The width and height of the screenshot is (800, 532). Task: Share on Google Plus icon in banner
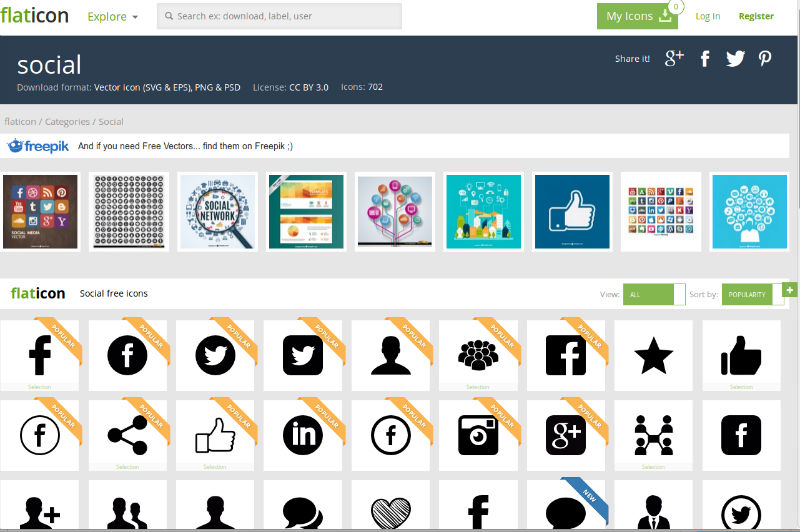[x=674, y=58]
